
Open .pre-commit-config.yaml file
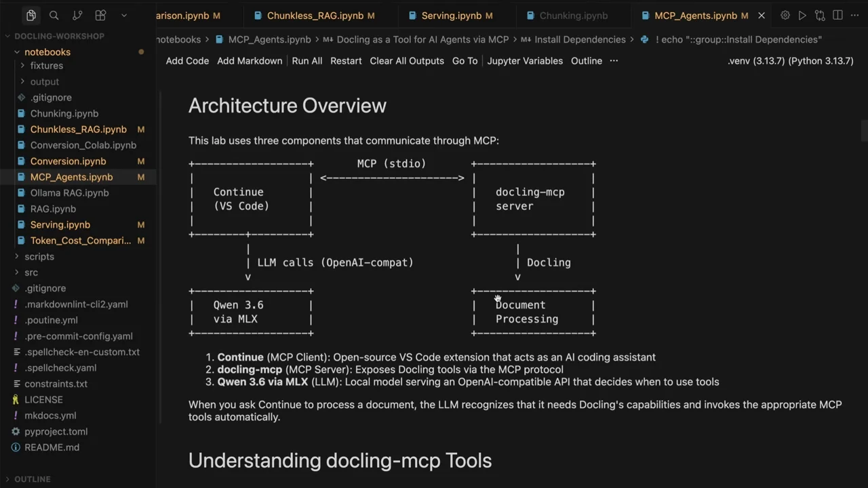pos(79,336)
